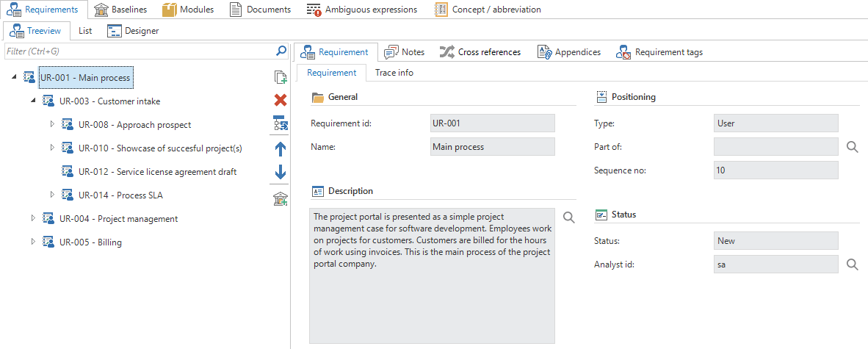Click the red delete requirement icon
The image size is (868, 349).
click(280, 101)
